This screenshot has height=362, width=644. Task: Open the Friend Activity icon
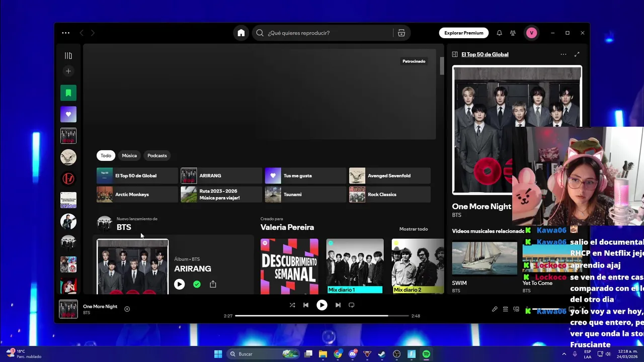point(513,33)
